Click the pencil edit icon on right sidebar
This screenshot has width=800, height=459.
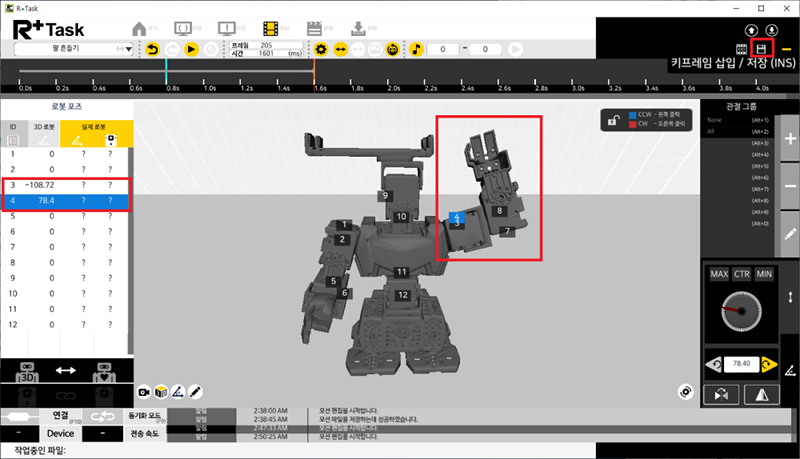point(790,234)
